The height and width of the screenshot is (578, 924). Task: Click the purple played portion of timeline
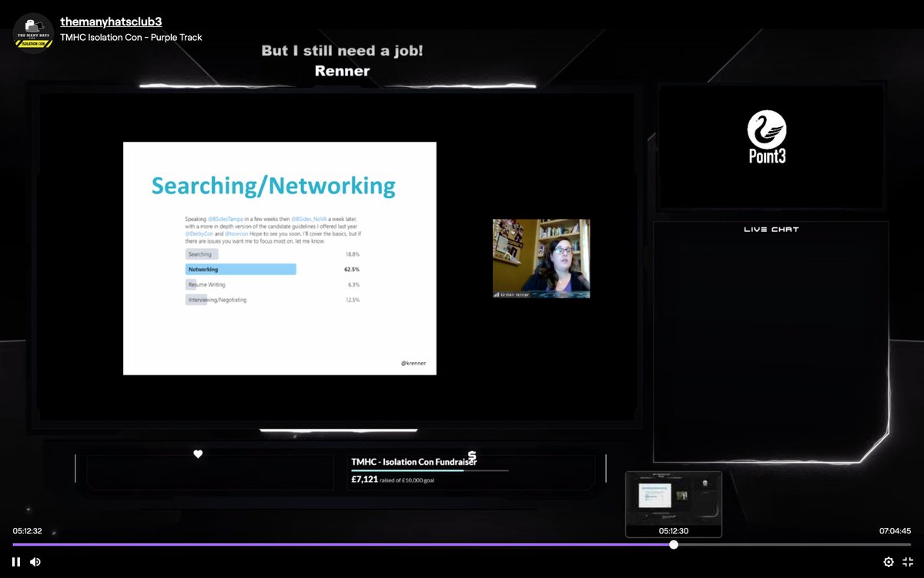tap(343, 544)
